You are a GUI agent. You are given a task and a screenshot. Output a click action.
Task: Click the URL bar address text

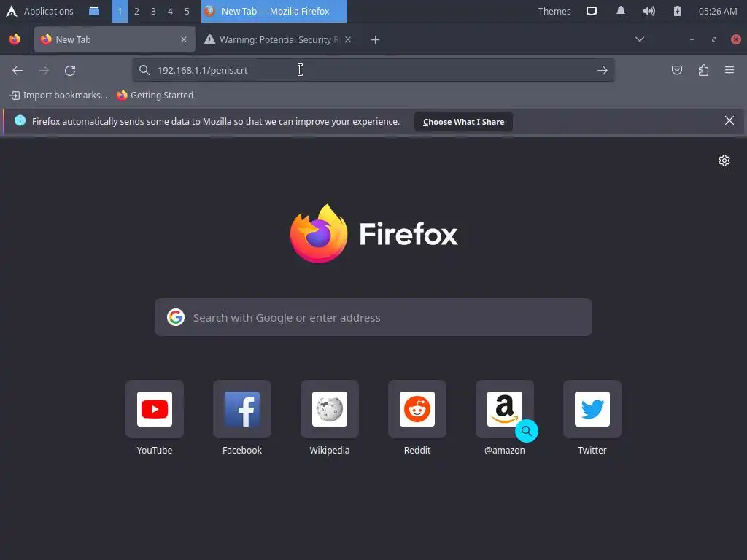point(203,71)
